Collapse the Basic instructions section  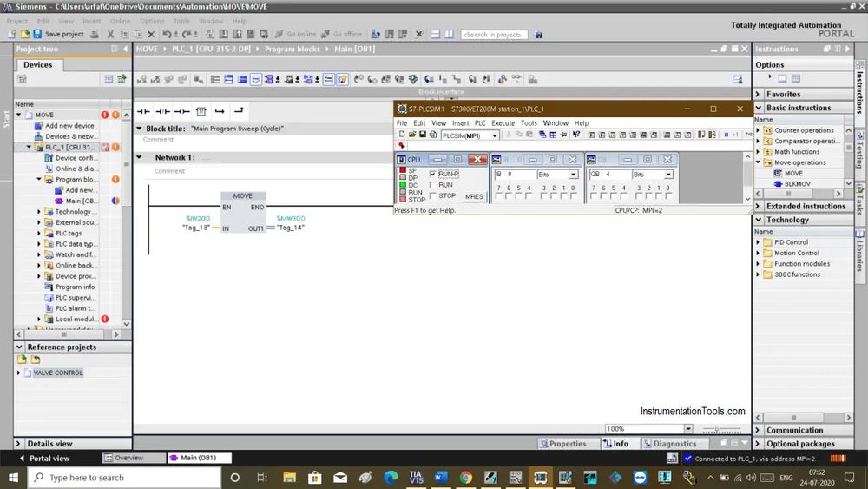tap(759, 108)
